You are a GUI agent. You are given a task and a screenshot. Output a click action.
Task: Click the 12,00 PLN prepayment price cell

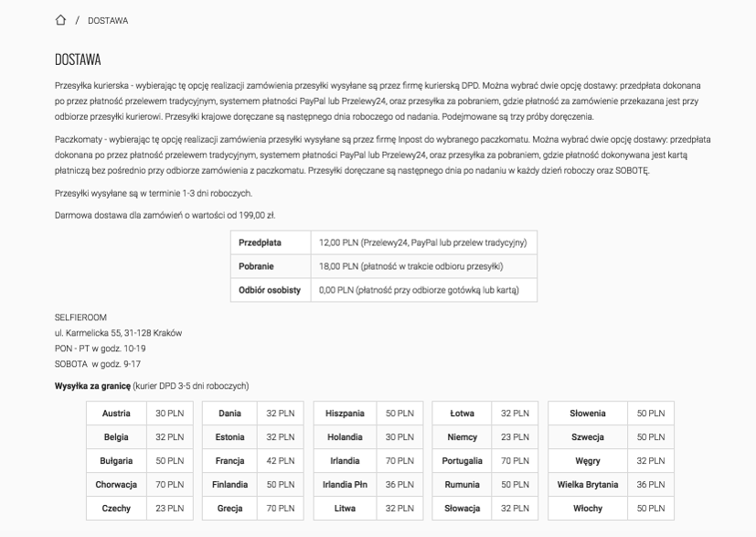pos(422,242)
